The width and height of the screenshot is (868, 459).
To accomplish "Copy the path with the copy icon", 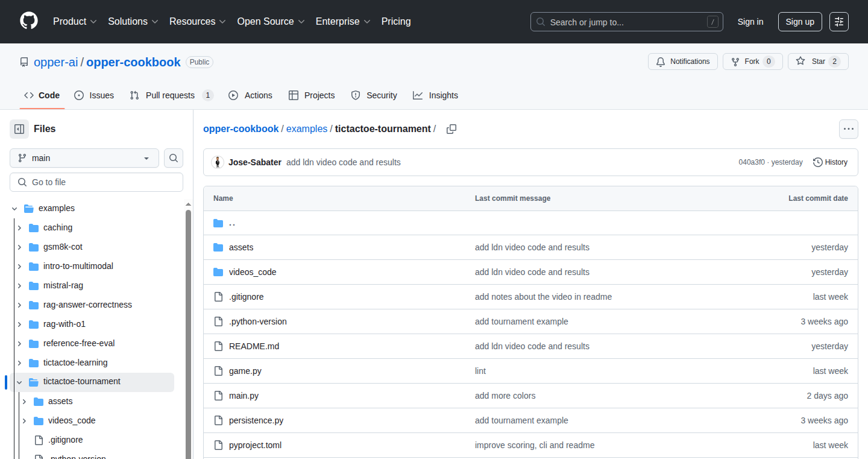I will (451, 129).
